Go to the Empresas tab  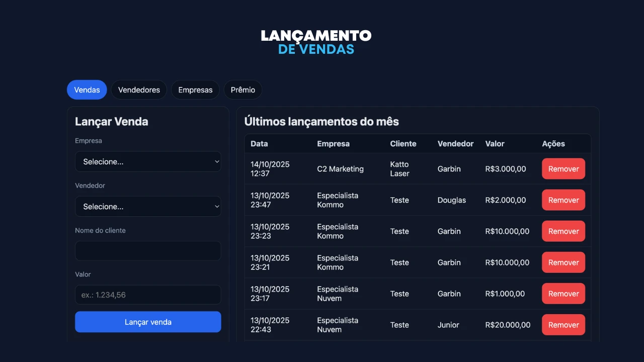pyautogui.click(x=195, y=90)
